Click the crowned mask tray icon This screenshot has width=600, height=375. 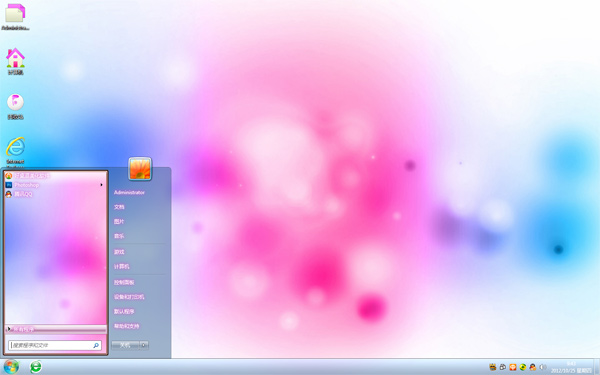tap(493, 367)
